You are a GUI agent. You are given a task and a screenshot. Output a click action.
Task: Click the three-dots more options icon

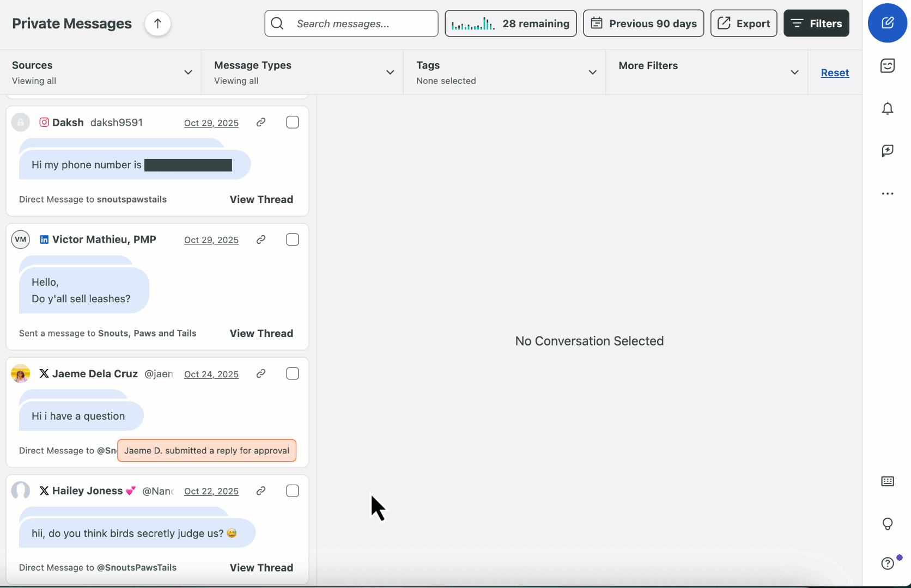pos(887,193)
